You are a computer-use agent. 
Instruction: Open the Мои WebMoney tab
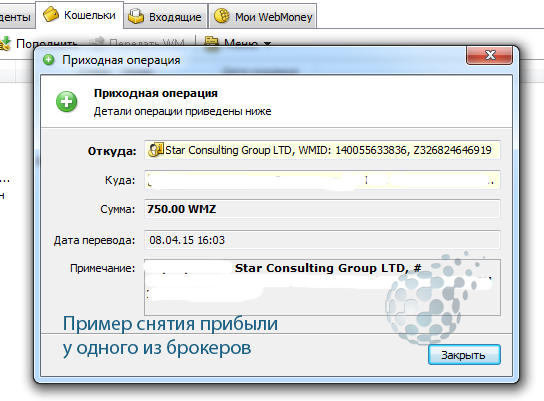click(x=263, y=16)
